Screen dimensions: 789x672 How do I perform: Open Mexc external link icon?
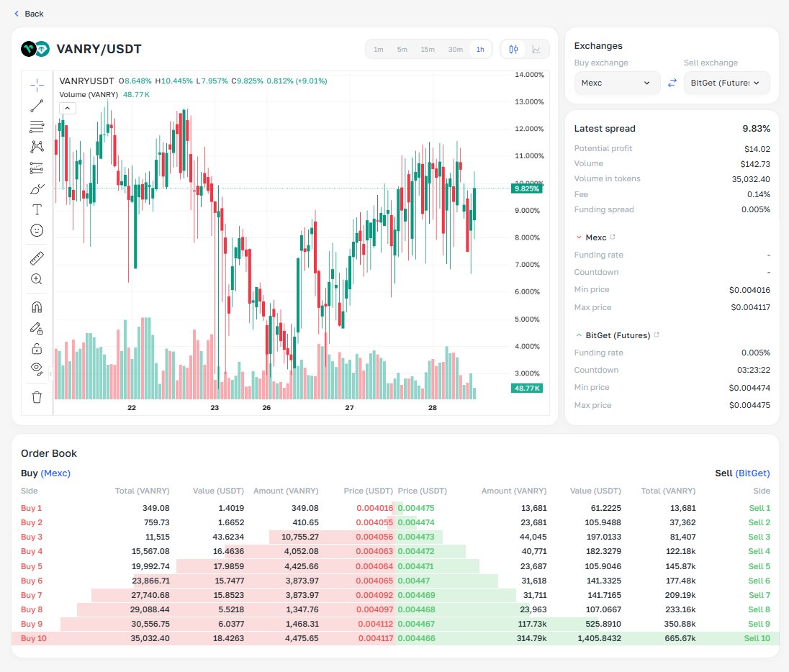point(613,237)
